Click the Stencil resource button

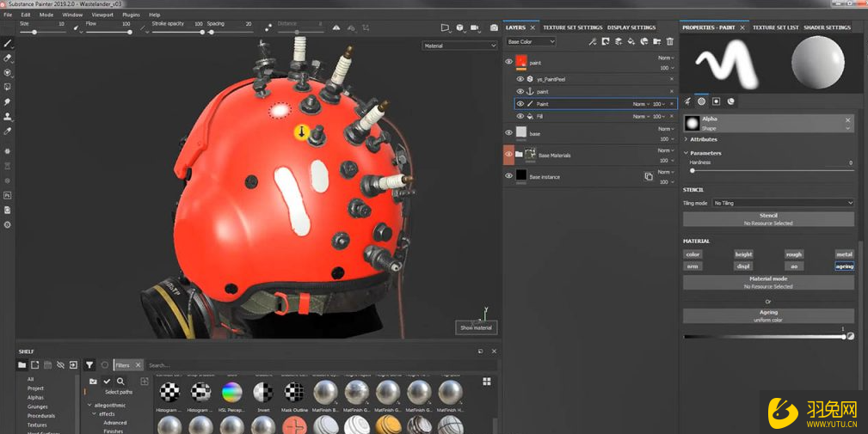click(x=768, y=219)
